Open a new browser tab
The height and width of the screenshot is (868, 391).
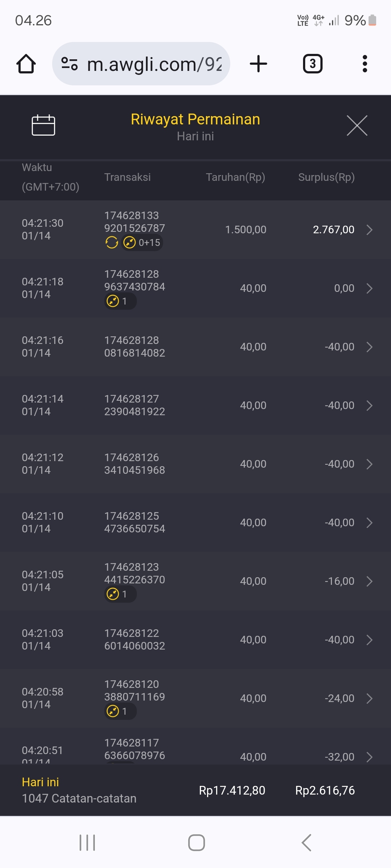coord(258,64)
